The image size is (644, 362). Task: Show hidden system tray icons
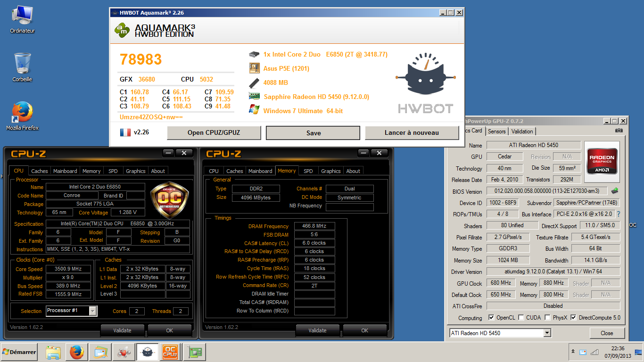(x=573, y=352)
